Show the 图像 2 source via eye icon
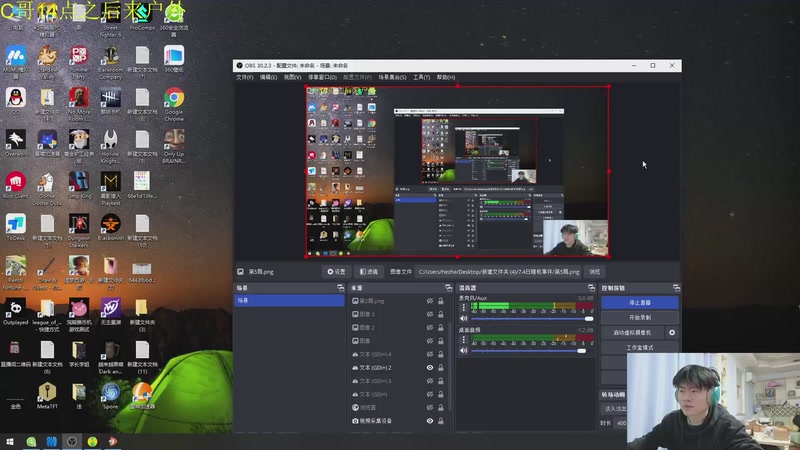The height and width of the screenshot is (450, 800). [430, 328]
